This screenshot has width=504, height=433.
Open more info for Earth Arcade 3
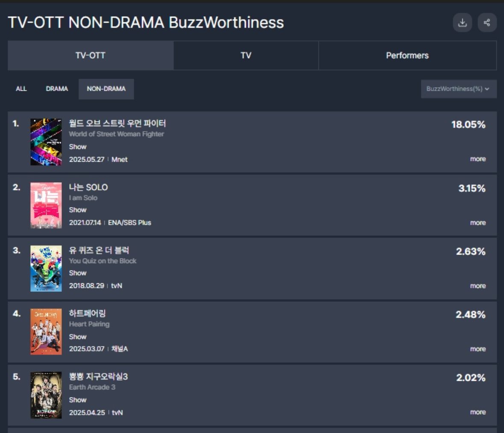click(477, 412)
